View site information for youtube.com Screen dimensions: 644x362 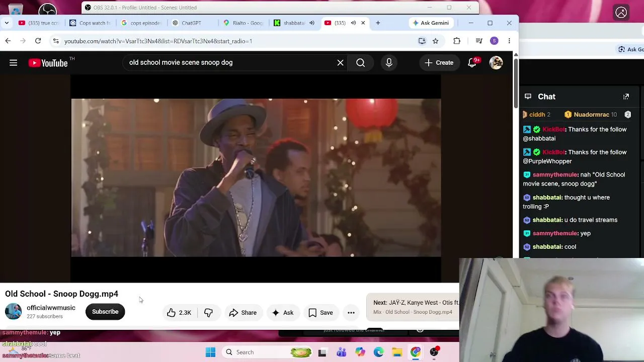pyautogui.click(x=56, y=41)
